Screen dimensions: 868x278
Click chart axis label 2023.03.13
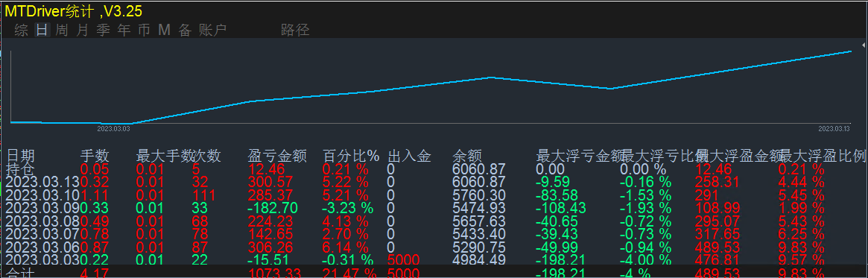click(834, 128)
